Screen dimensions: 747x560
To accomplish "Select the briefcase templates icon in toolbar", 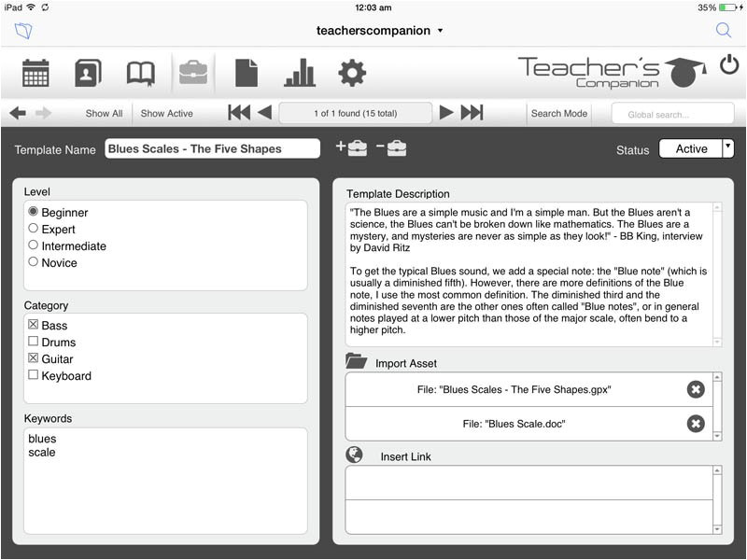I will [x=193, y=73].
